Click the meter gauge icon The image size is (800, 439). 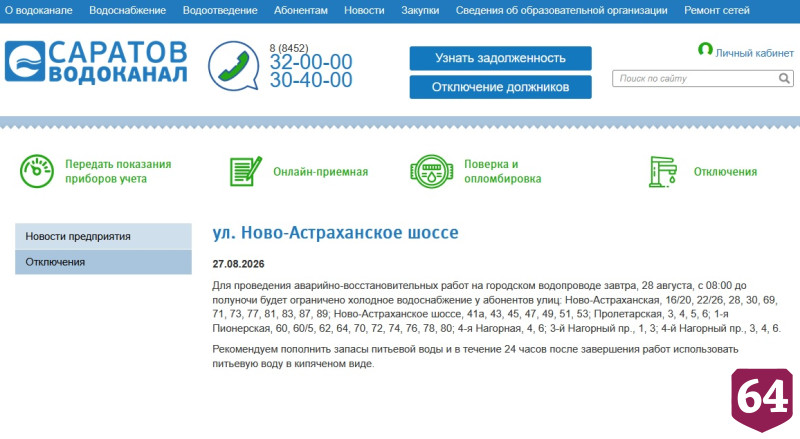pos(37,171)
